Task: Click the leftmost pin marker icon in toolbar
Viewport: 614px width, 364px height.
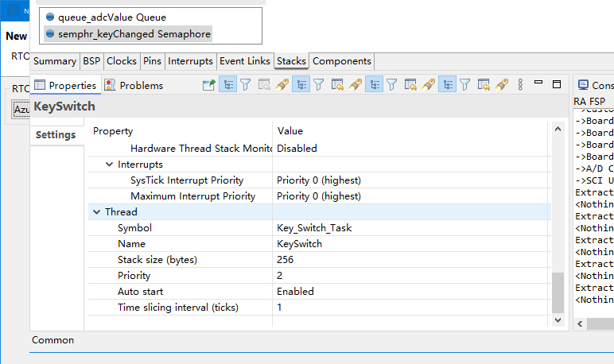Action: (282, 84)
